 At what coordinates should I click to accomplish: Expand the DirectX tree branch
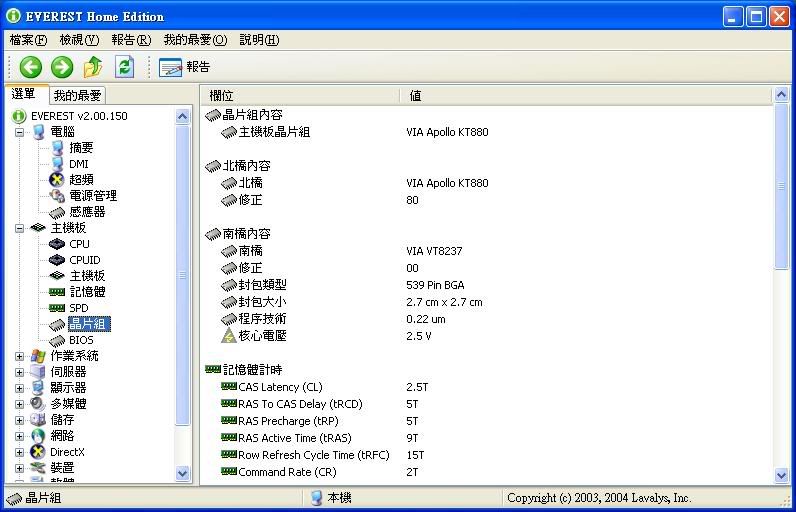(19, 452)
